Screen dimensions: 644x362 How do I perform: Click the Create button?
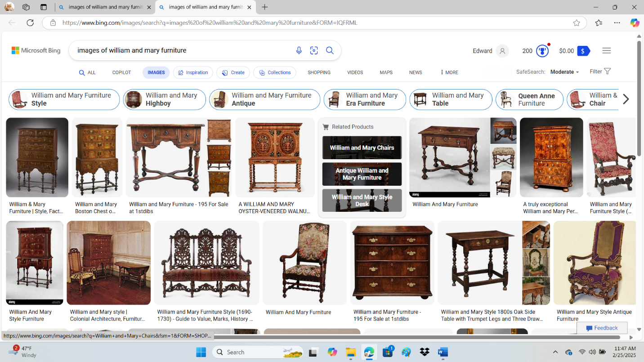[233, 72]
